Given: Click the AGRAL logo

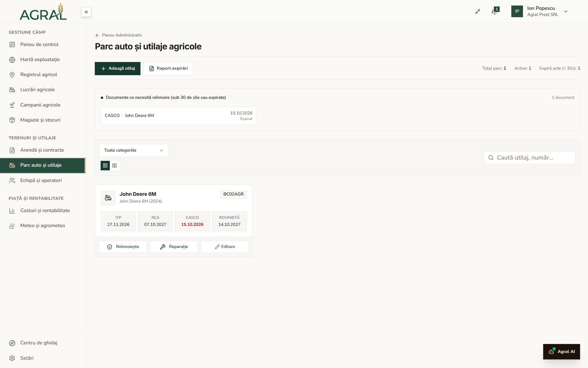Looking at the screenshot, I should pos(43,12).
